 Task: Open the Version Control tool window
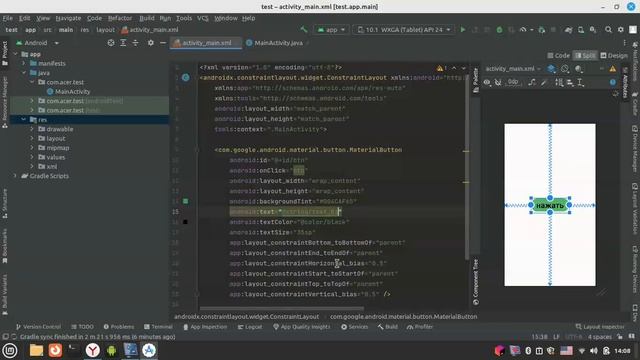(x=38, y=327)
